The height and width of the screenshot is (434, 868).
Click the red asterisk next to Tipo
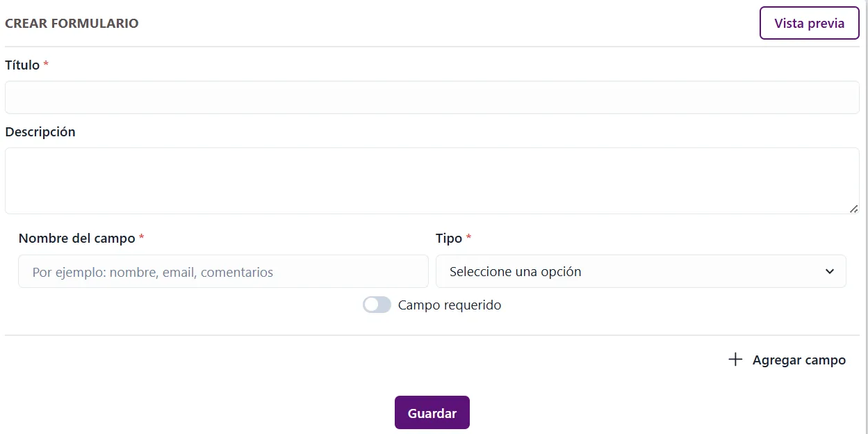(x=469, y=238)
